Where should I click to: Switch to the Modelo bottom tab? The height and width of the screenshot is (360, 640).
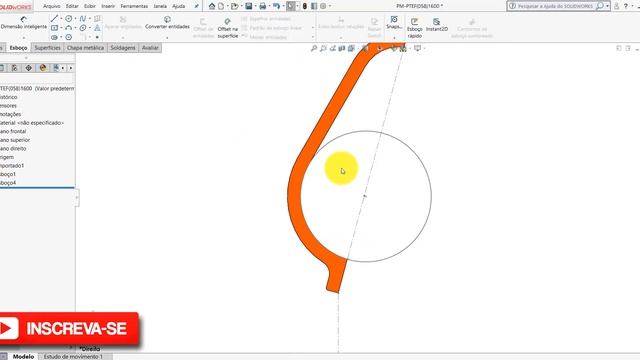23,356
